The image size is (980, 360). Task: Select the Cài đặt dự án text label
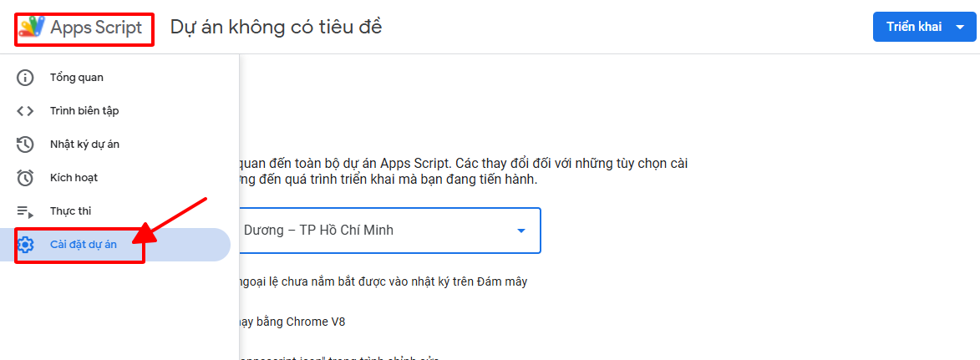click(x=84, y=245)
